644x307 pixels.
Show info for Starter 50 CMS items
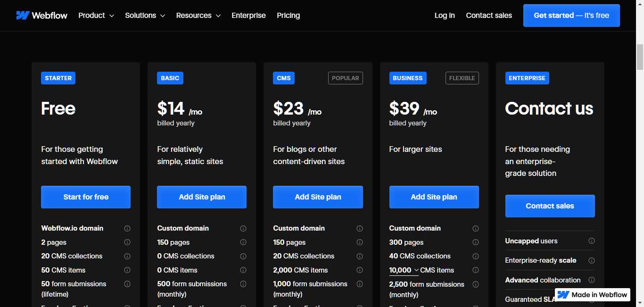pyautogui.click(x=127, y=270)
